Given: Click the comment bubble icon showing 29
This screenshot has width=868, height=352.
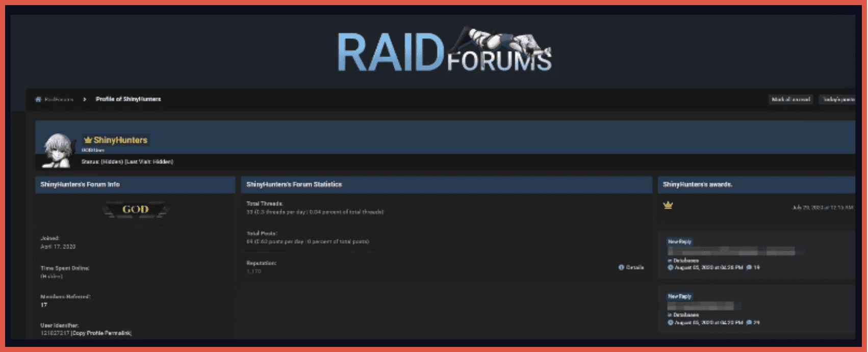Looking at the screenshot, I should [x=749, y=322].
